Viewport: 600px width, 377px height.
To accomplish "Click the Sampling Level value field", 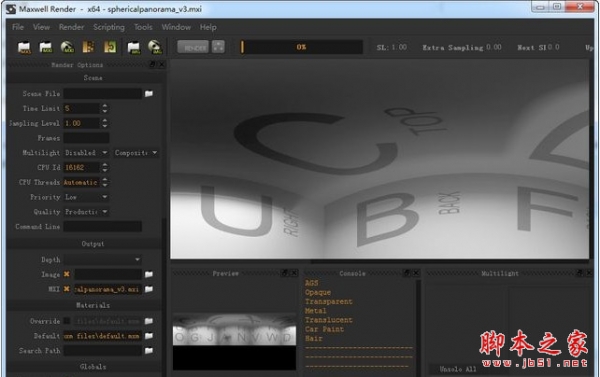I will [82, 123].
